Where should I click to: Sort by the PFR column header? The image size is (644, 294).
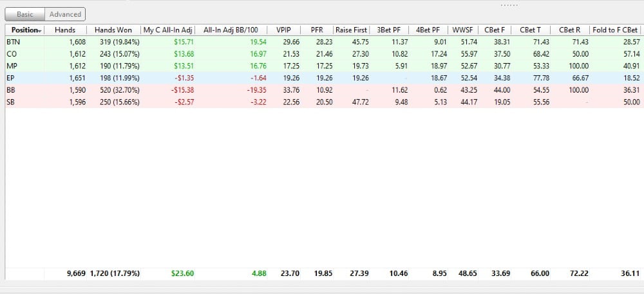click(317, 30)
